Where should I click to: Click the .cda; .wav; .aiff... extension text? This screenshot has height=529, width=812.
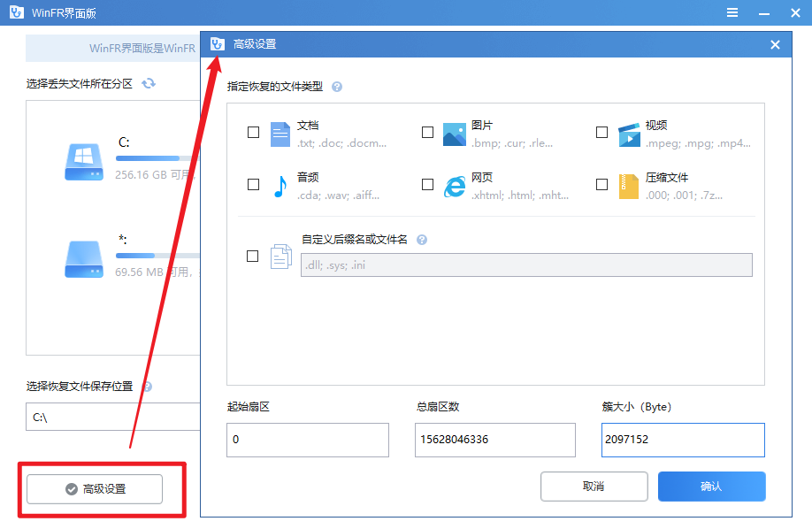pos(338,195)
